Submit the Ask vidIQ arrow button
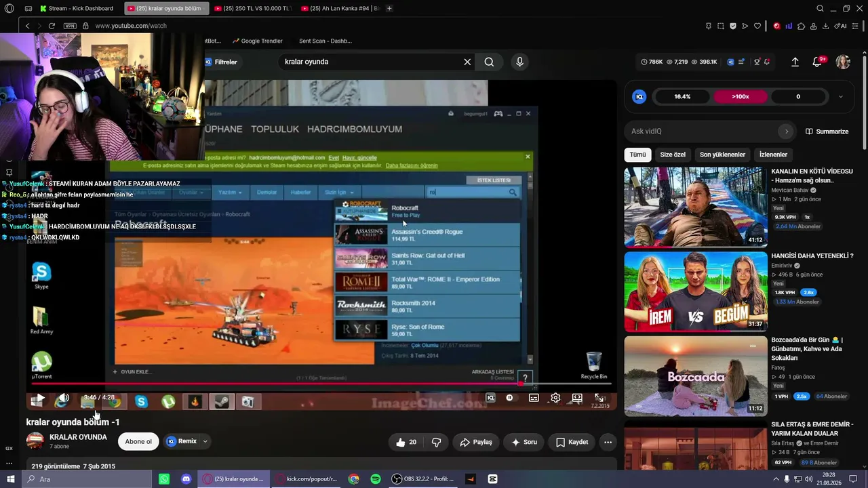Screen dimensions: 868x488 pyautogui.click(x=787, y=131)
